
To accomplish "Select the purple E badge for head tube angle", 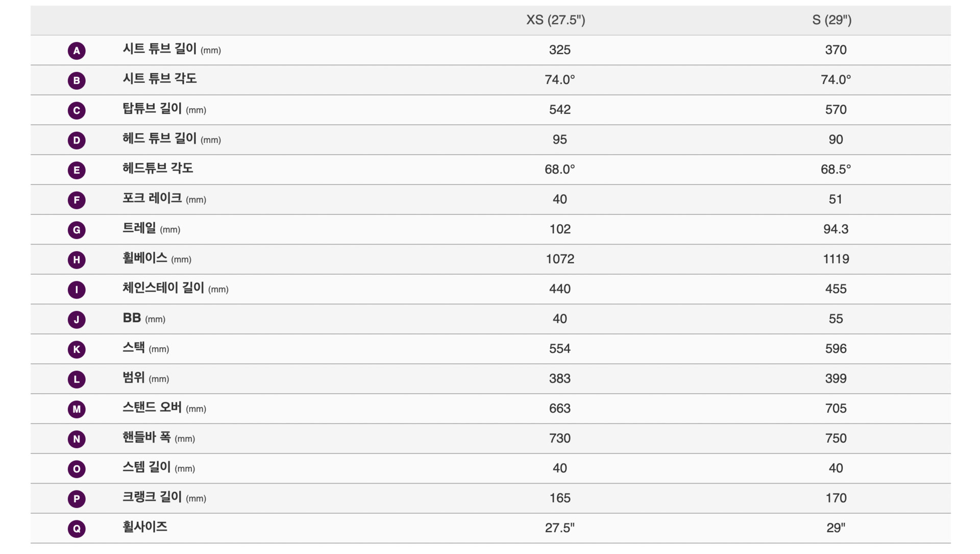I will pyautogui.click(x=77, y=170).
